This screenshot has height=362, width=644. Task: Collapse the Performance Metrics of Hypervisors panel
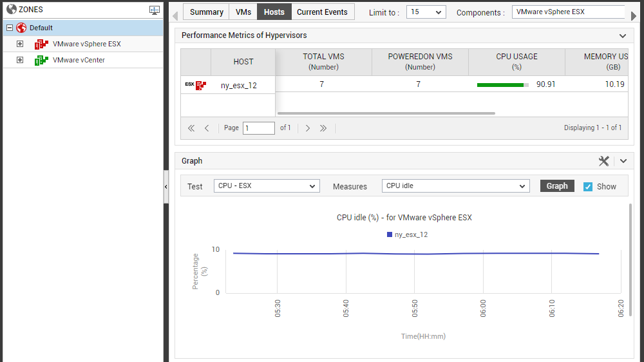623,35
